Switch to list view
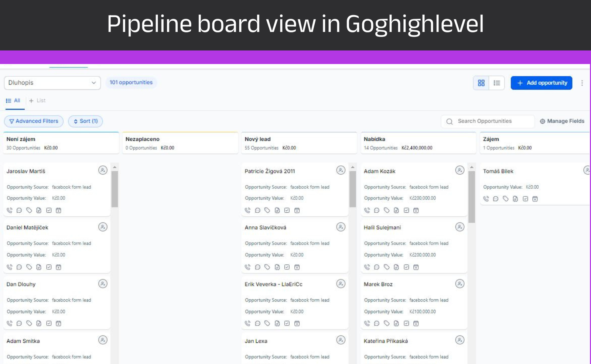The image size is (591, 364). pos(497,83)
